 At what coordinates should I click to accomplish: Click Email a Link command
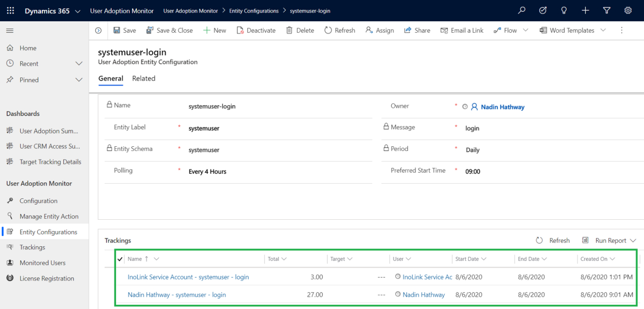pyautogui.click(x=462, y=31)
